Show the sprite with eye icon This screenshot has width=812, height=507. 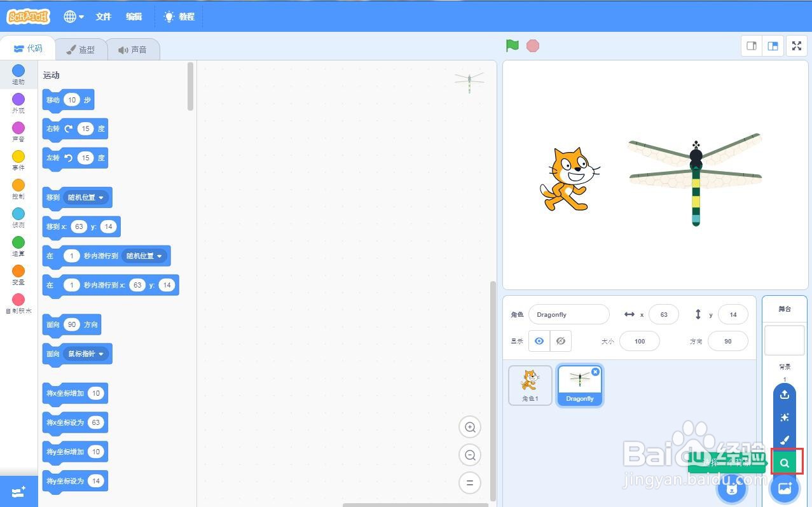[x=539, y=341]
